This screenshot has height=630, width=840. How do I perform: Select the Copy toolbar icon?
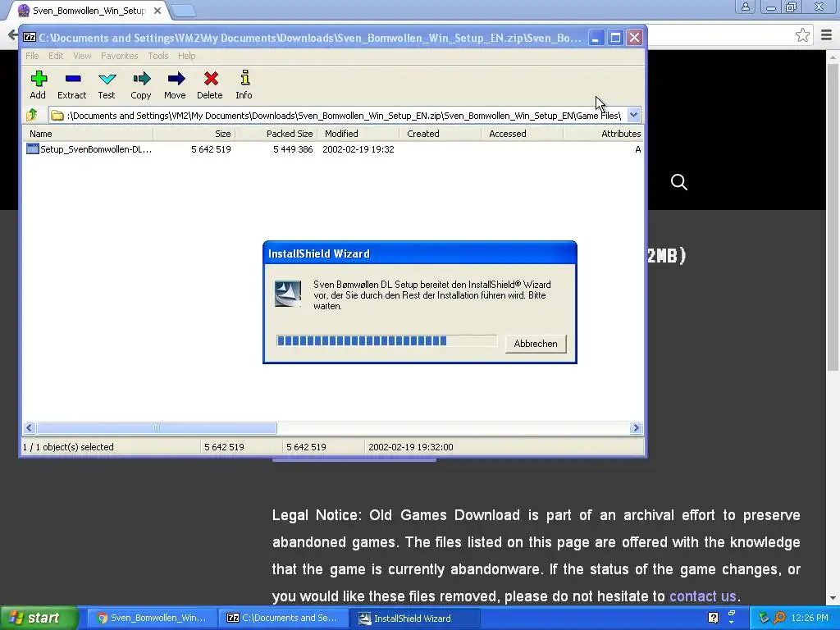coord(141,80)
